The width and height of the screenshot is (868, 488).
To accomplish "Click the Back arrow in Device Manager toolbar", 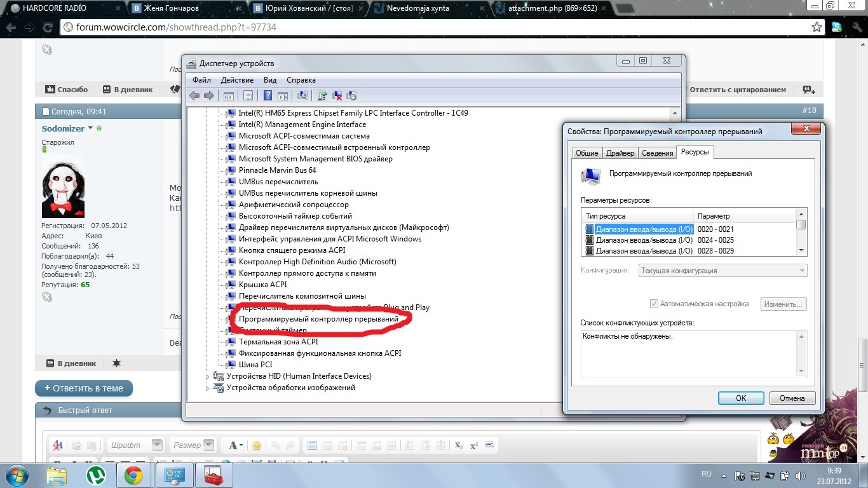I will click(194, 95).
